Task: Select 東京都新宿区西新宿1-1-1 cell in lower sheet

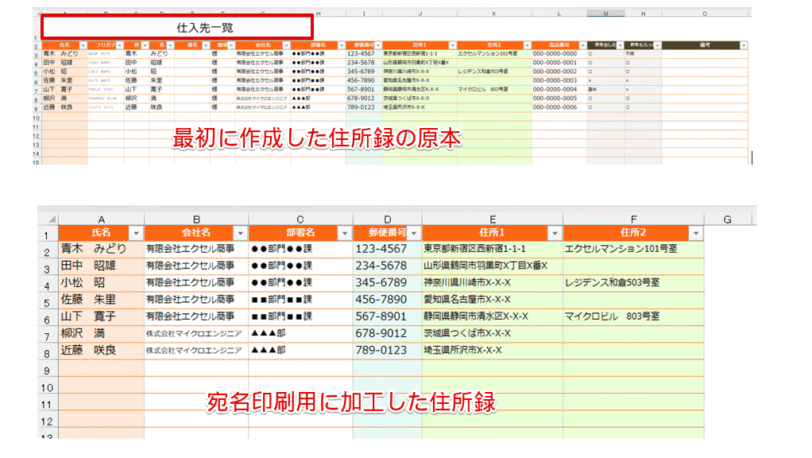Action: click(x=492, y=249)
